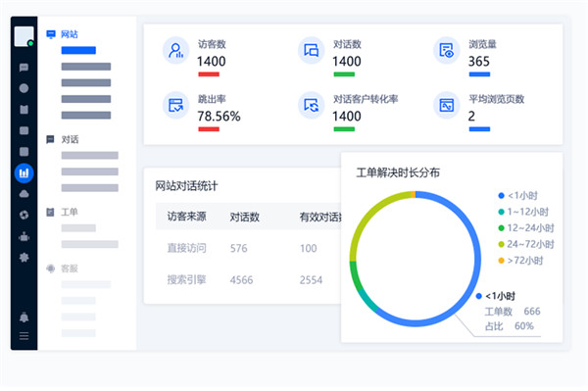This screenshot has width=588, height=391.
Task: Click the 跳出率 bounce rate icon
Action: tap(175, 105)
